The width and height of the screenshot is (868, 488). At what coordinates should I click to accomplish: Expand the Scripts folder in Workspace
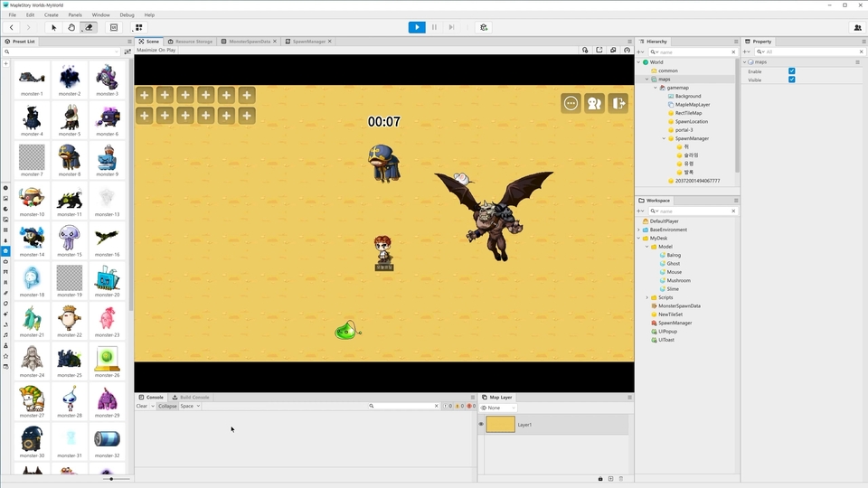tap(647, 297)
